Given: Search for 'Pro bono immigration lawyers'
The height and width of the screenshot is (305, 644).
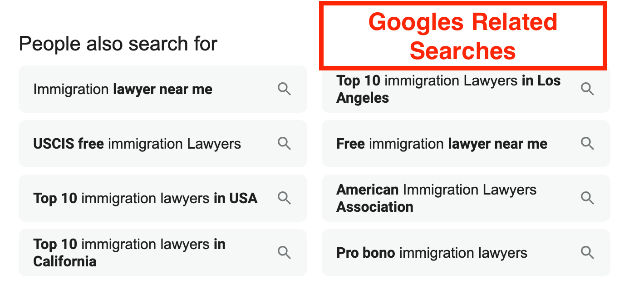Looking at the screenshot, I should pos(432,253).
